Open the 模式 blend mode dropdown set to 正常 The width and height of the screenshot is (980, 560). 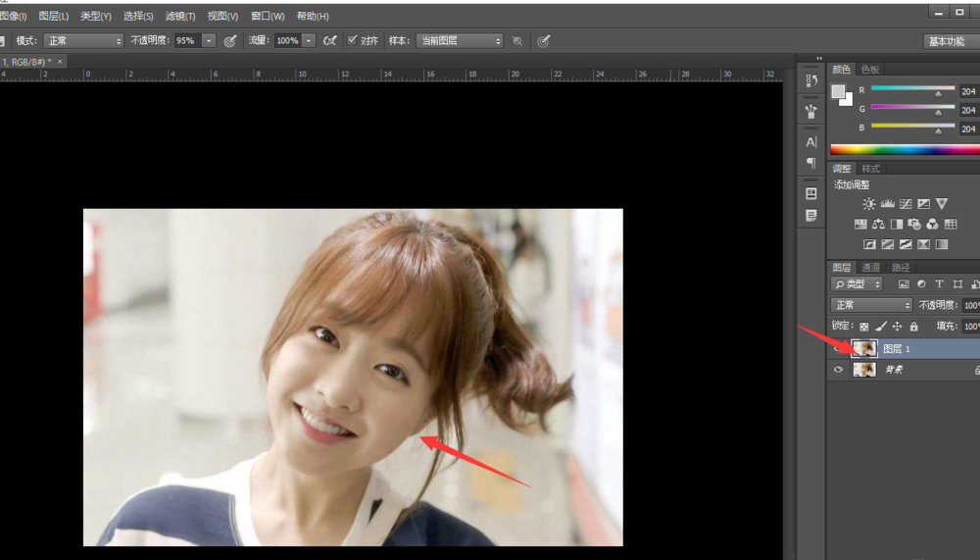(x=83, y=41)
